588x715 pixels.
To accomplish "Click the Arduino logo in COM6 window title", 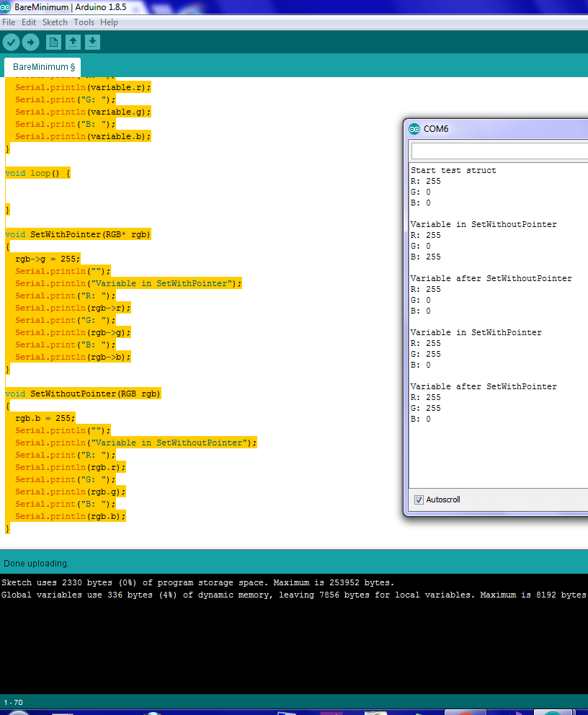I will click(414, 129).
